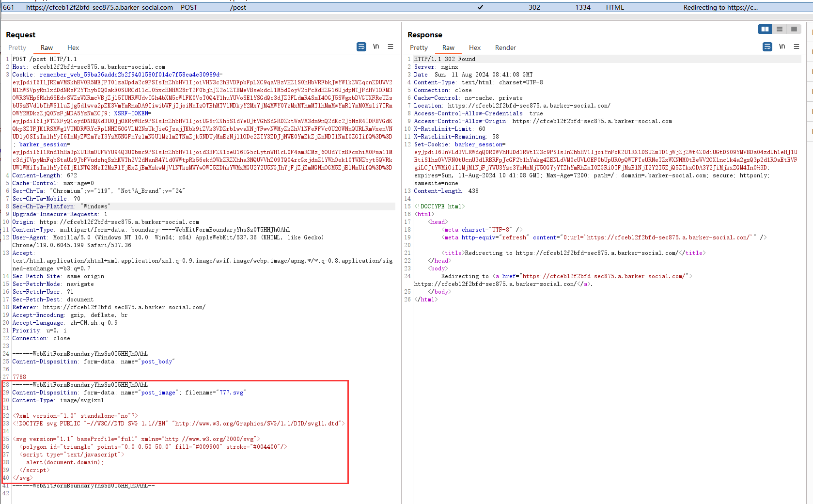Viewport: 813px width, 504px height.
Task: Click Sec-Ch-Ua-Platform "Windows" header line
Action: click(62, 206)
